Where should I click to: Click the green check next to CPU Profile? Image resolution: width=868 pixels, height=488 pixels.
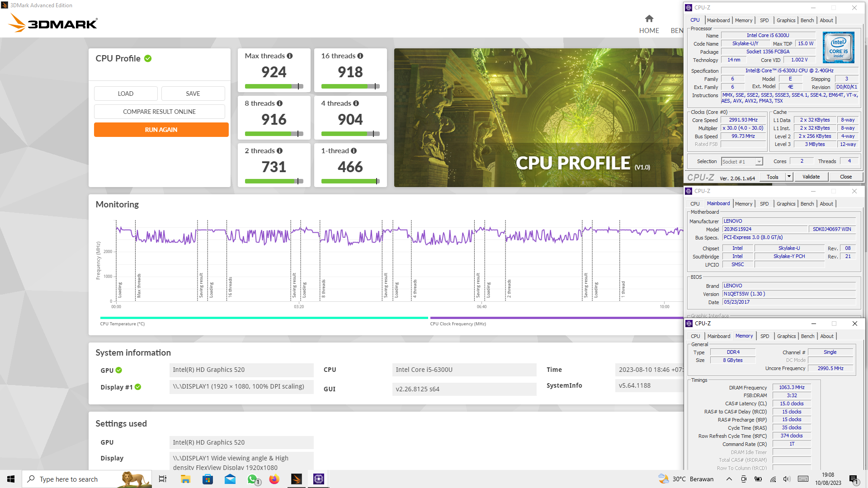[x=148, y=58]
